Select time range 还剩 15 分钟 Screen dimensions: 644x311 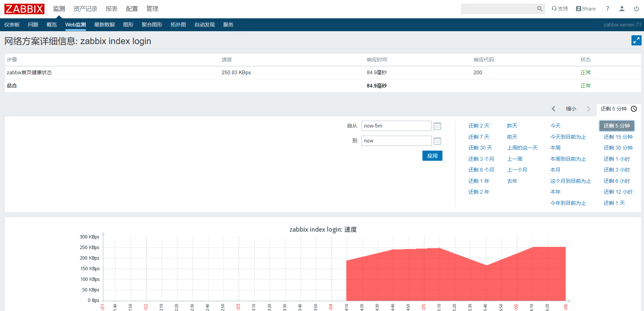pos(618,137)
